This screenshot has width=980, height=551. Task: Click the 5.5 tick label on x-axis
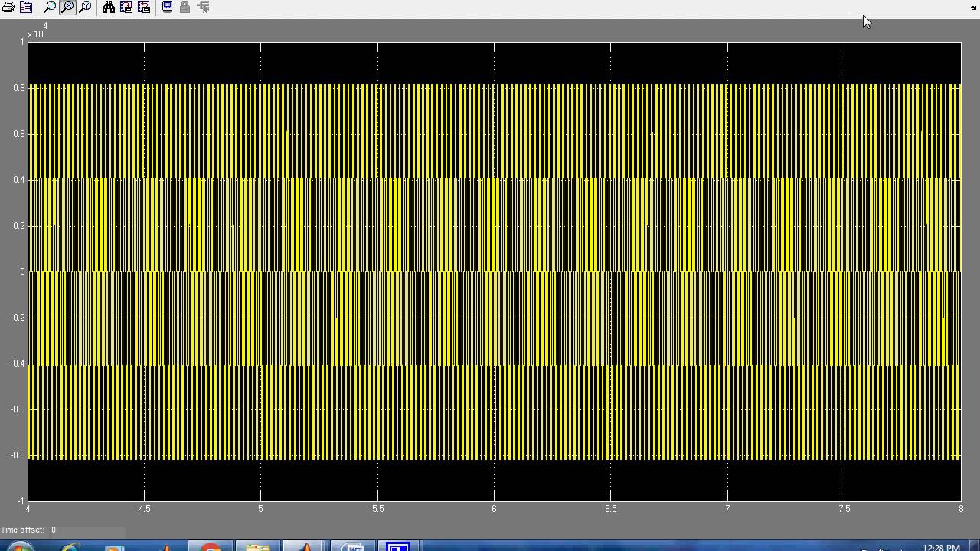click(377, 509)
